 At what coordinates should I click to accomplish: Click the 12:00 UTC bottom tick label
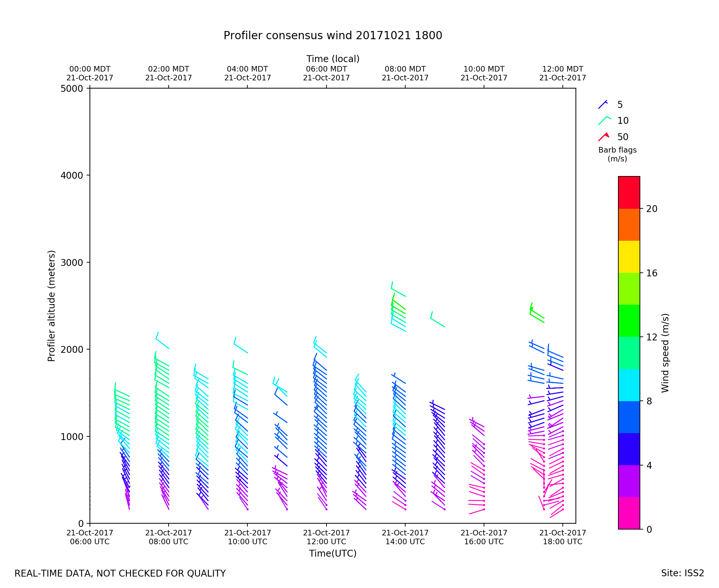pyautogui.click(x=326, y=537)
